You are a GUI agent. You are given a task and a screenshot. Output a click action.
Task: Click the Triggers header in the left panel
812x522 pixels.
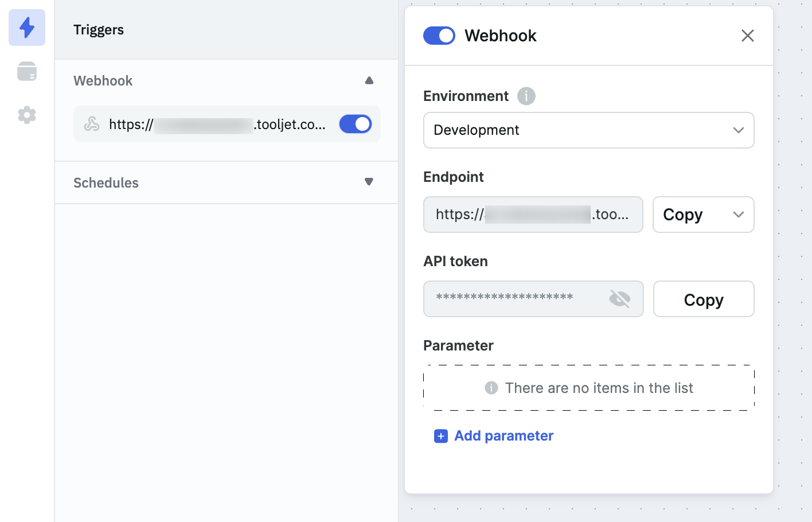pos(98,29)
